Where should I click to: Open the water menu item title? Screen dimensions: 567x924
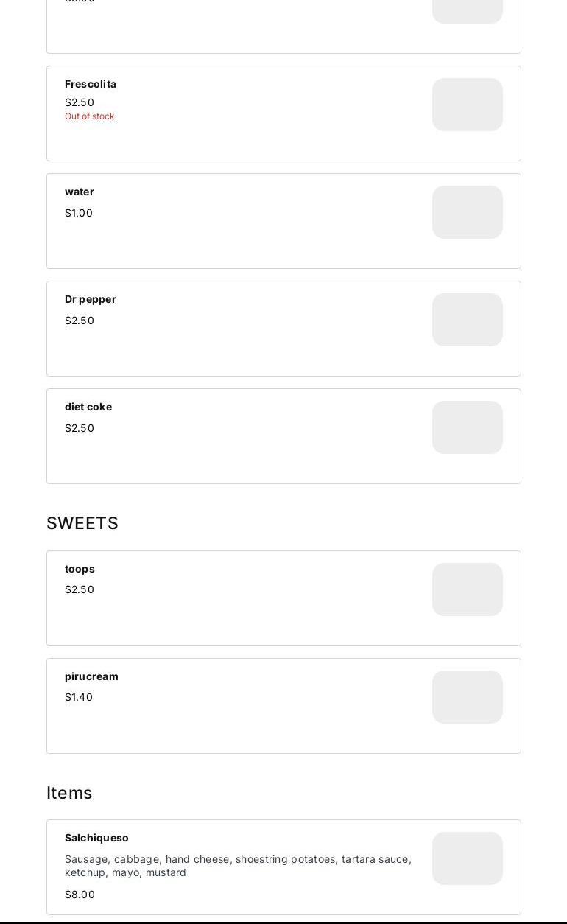coord(80,192)
